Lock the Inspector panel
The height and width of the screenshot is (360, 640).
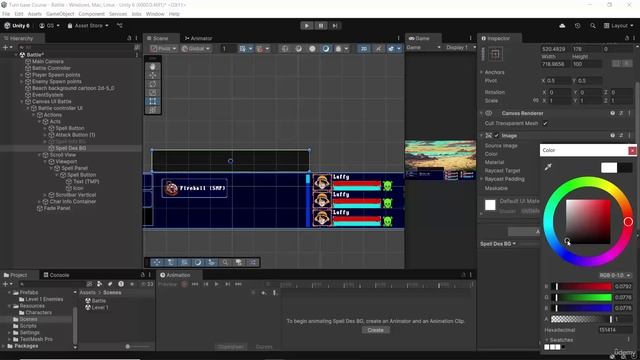[x=627, y=38]
